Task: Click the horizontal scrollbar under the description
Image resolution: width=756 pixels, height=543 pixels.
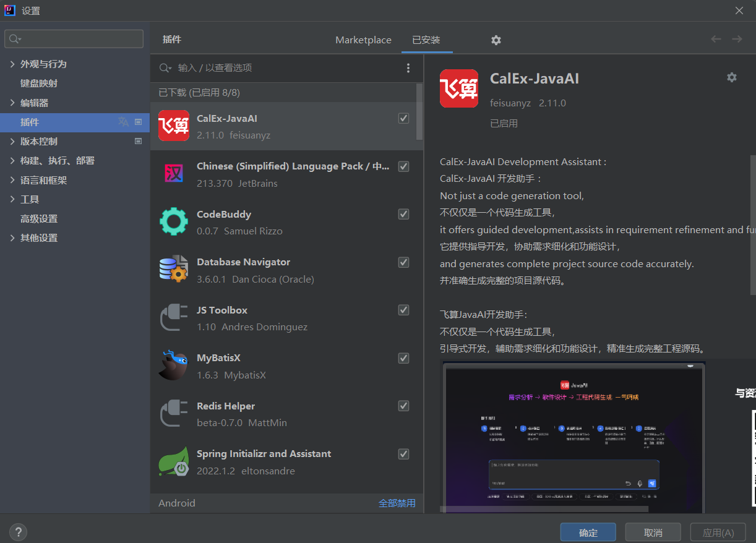Action: (x=544, y=510)
